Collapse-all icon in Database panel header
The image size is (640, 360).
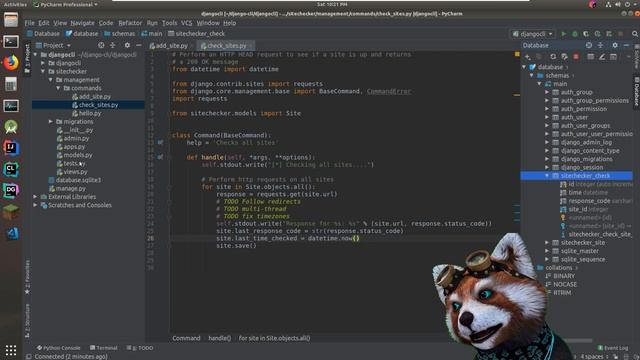coord(600,45)
